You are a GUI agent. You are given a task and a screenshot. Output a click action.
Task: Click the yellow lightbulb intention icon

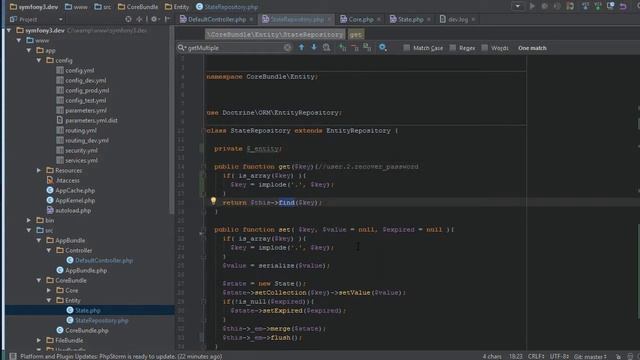[213, 200]
